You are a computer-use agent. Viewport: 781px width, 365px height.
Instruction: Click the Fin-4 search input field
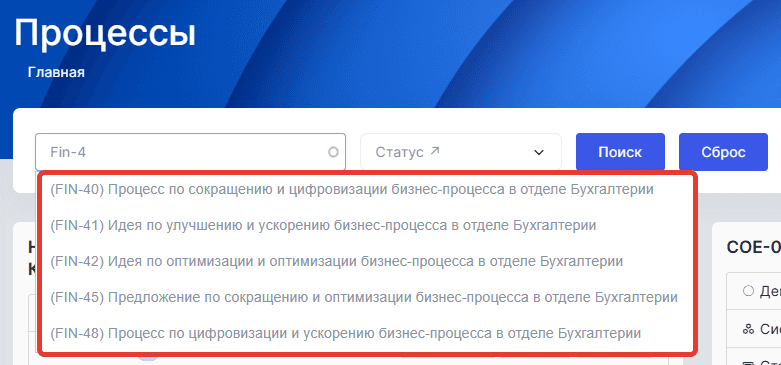(190, 152)
